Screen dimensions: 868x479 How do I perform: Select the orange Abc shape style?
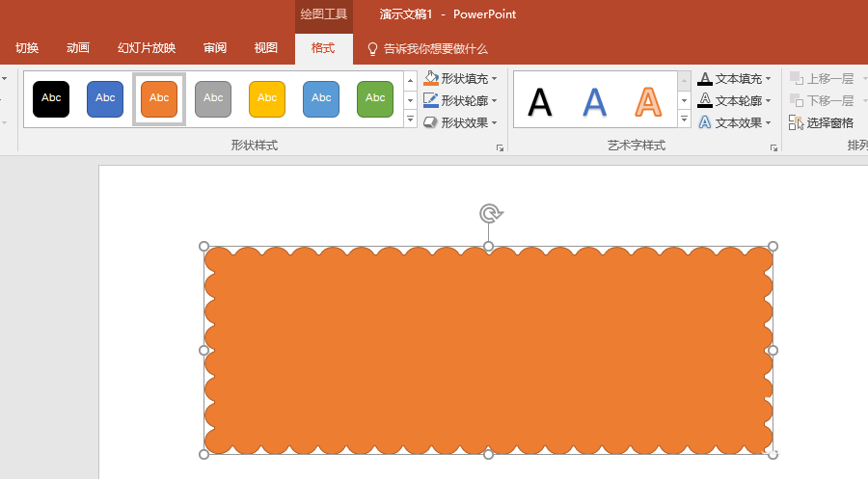coord(159,99)
